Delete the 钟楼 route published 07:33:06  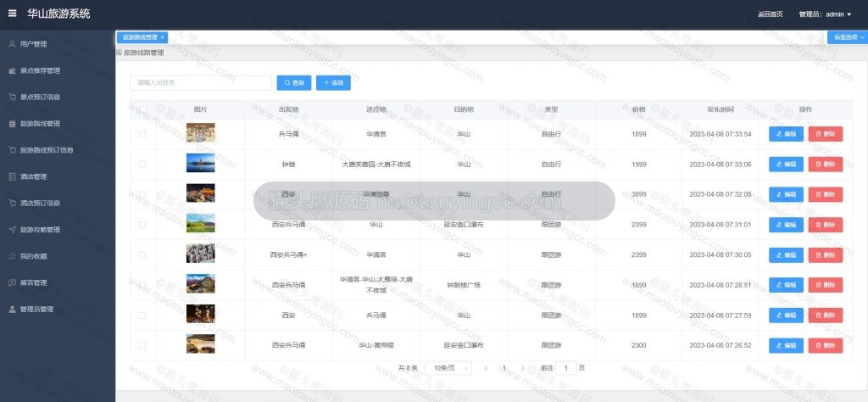tap(826, 165)
